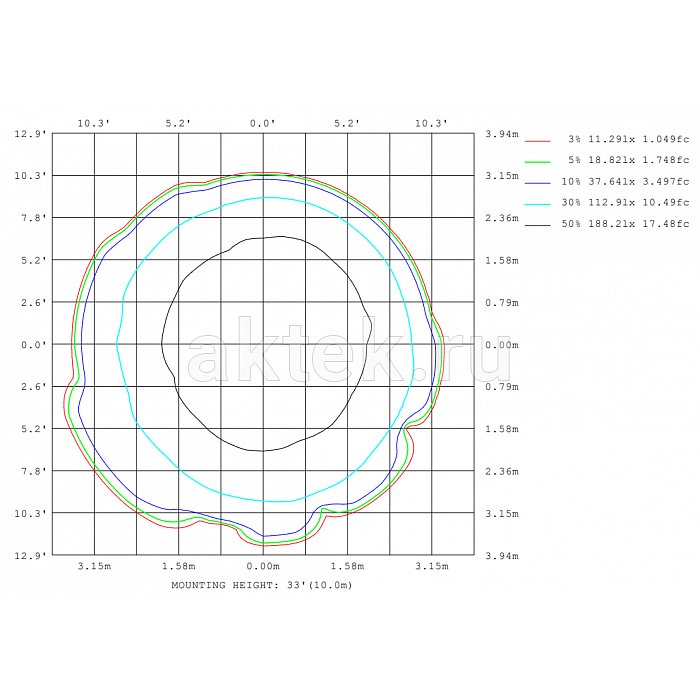Click the blue line sample in the legend

[538, 183]
